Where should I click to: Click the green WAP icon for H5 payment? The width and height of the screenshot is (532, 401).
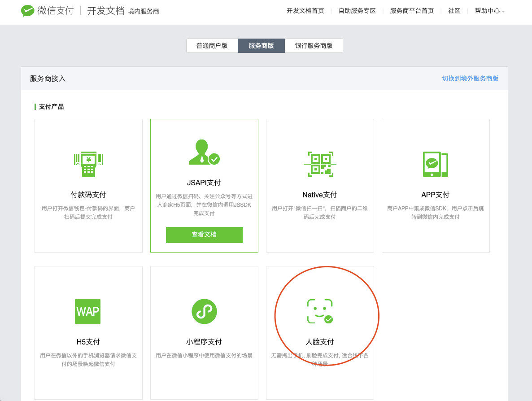(87, 311)
